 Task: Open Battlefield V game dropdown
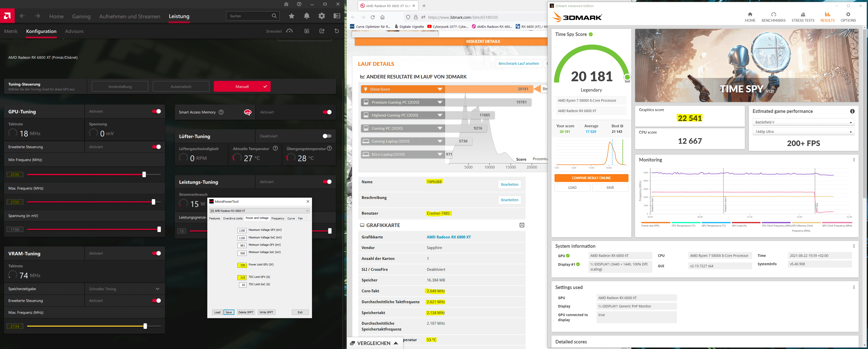803,122
